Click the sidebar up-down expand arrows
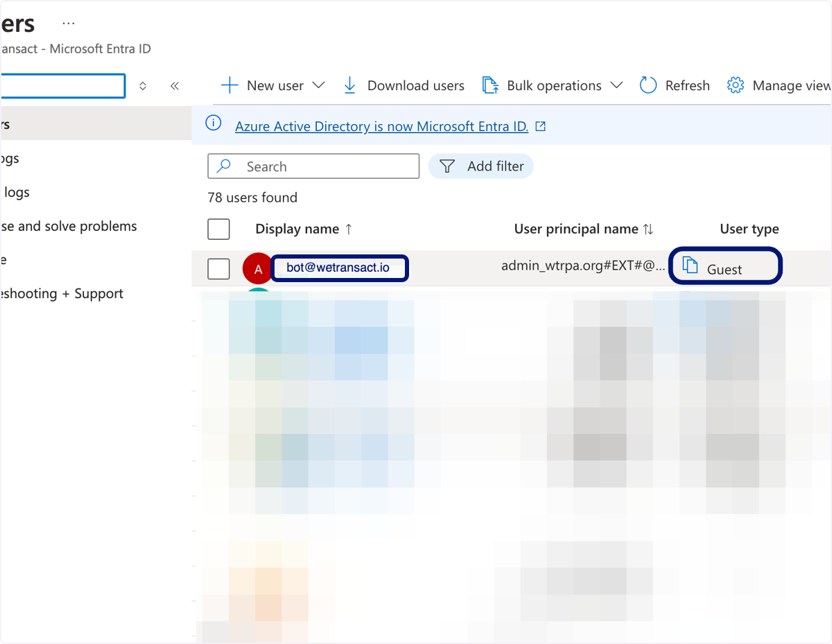This screenshot has width=832, height=644. tap(143, 86)
